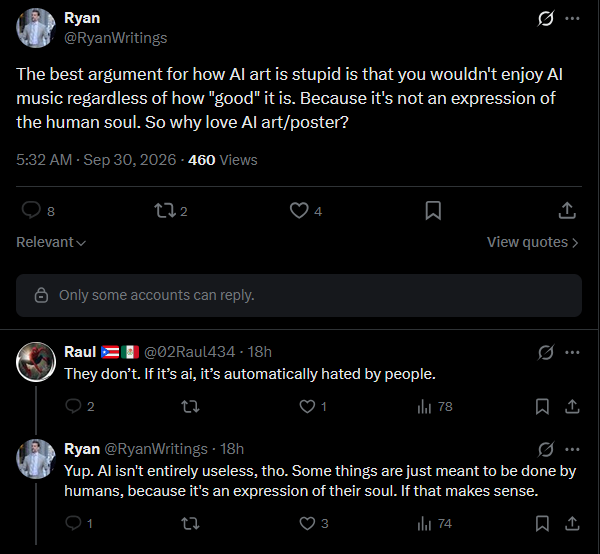Open @02Raul434 profile handle
600x554 pixels.
click(189, 352)
